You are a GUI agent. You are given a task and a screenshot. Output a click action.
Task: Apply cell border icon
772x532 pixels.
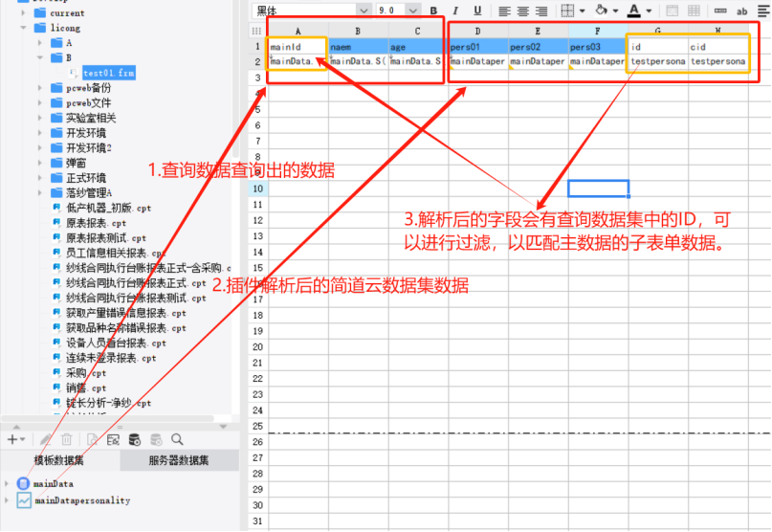click(567, 11)
